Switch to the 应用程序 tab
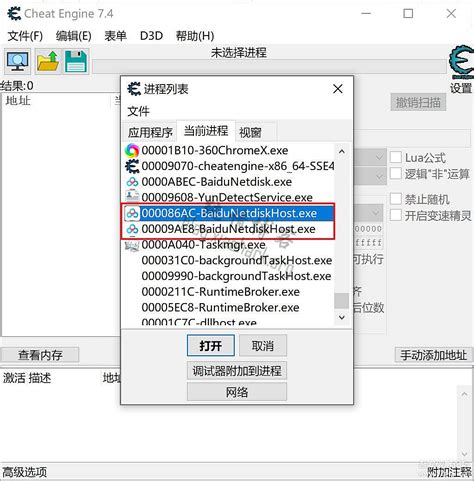Image resolution: width=474 pixels, height=481 pixels. [x=150, y=132]
